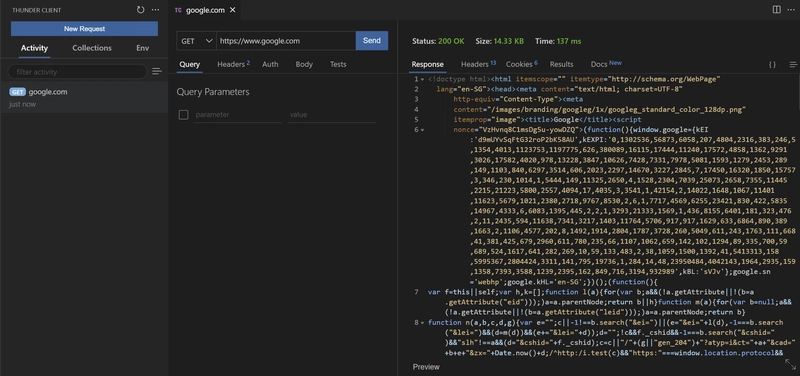Click the GET badge in activity list
This screenshot has height=376, width=800.
[x=17, y=92]
